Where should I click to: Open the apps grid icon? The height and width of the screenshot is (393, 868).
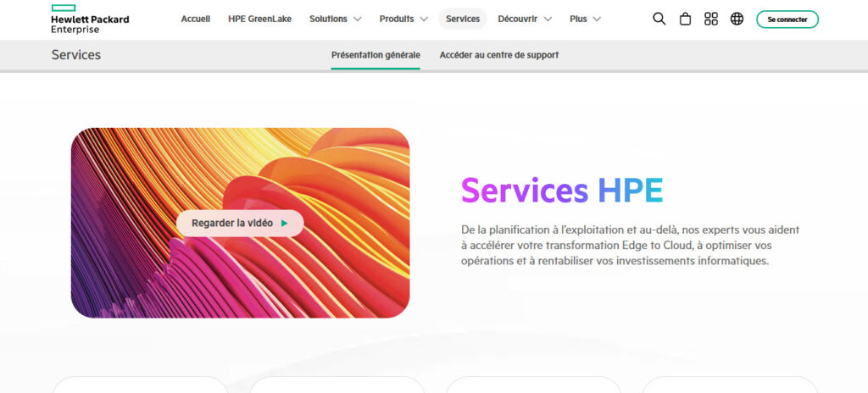click(711, 19)
